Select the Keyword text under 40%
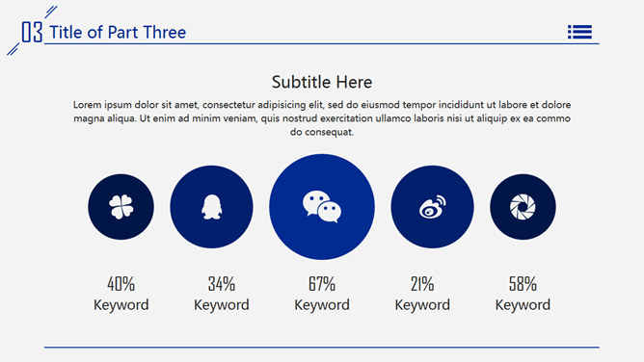This screenshot has width=644, height=362. (121, 305)
